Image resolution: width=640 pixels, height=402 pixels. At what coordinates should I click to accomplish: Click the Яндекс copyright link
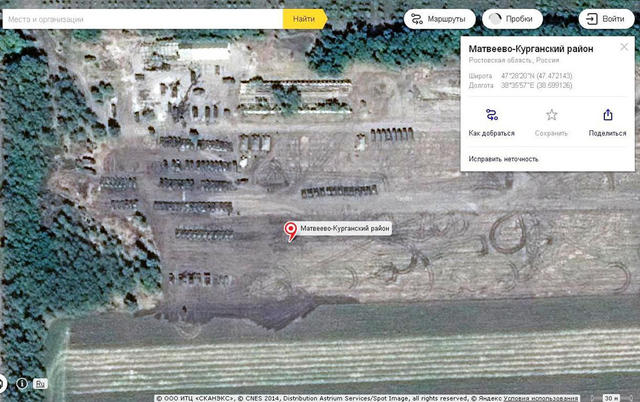coord(487,397)
